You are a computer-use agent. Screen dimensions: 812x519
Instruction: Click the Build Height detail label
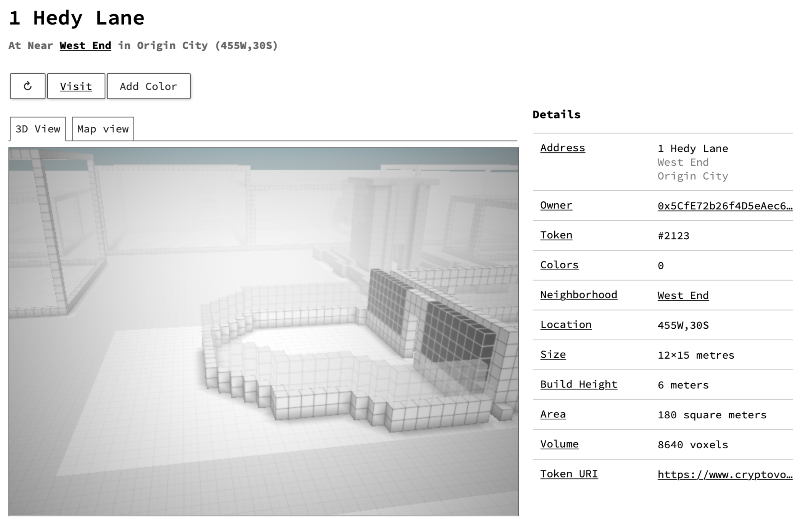coord(578,384)
